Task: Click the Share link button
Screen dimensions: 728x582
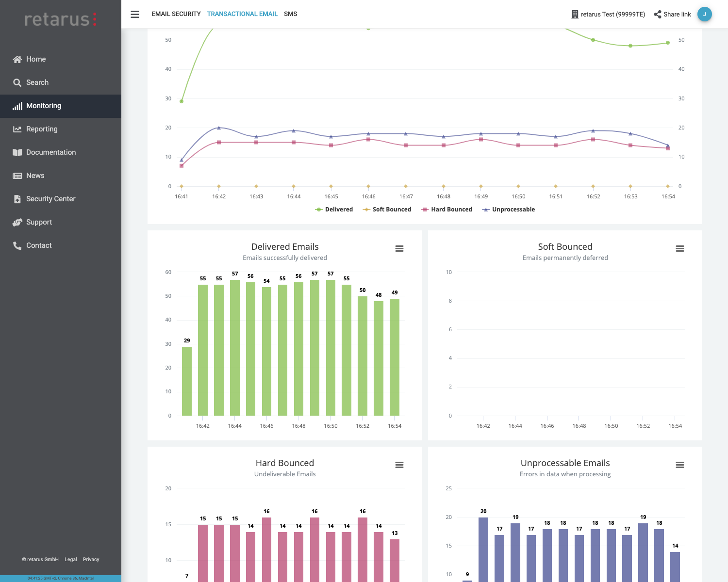Action: click(x=672, y=15)
